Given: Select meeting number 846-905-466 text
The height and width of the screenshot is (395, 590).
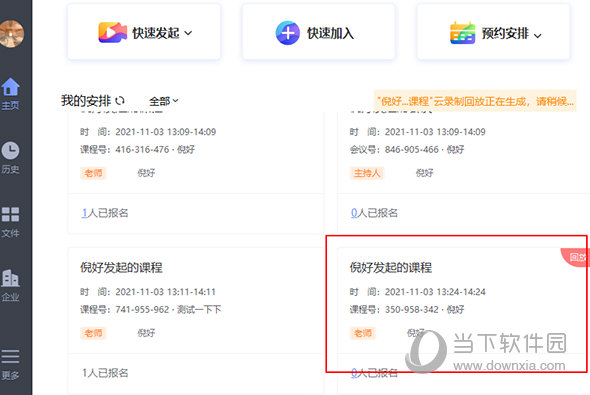Looking at the screenshot, I should point(412,150).
